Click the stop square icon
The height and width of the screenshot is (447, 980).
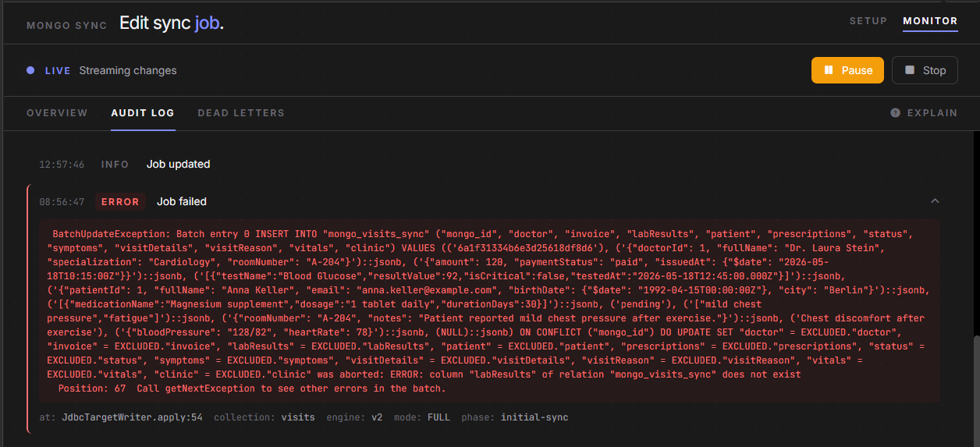click(x=910, y=70)
